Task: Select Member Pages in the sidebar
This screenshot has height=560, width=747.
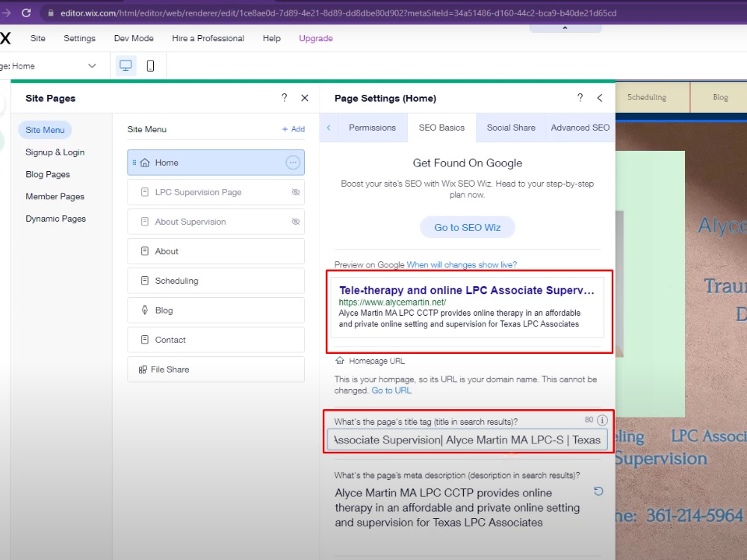Action: tap(55, 196)
